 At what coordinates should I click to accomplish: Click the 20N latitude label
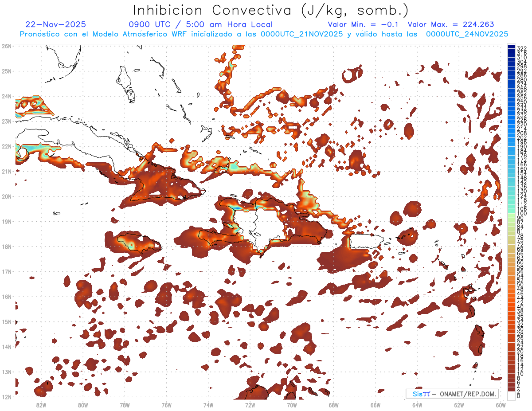[x=6, y=196]
